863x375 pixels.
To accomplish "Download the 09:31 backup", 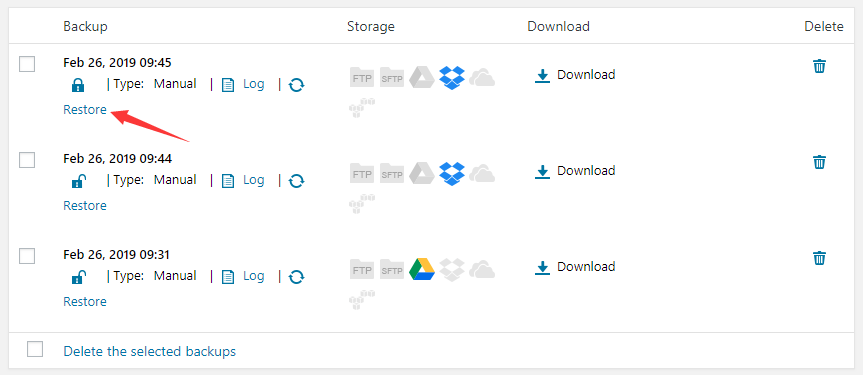I will 575,267.
